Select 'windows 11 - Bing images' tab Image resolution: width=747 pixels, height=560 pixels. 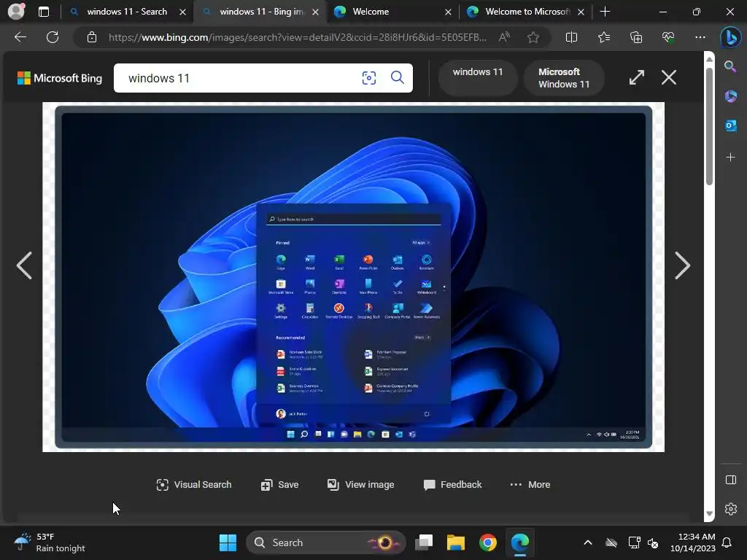[x=260, y=12]
